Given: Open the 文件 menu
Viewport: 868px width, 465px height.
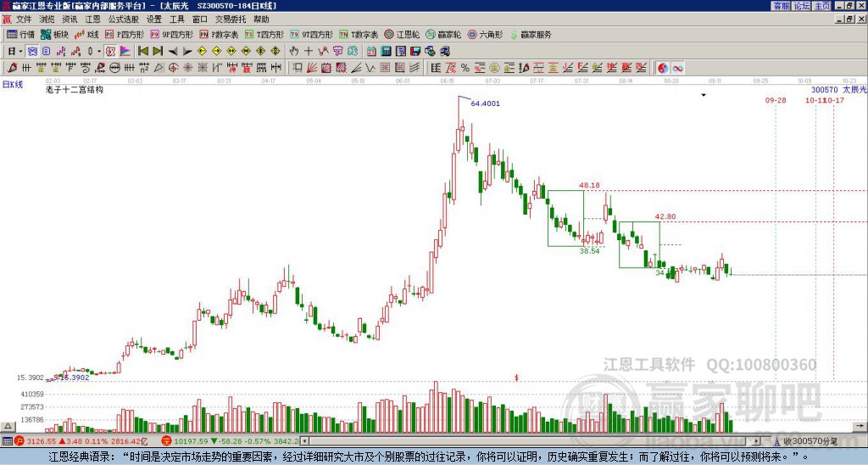Looking at the screenshot, I should pos(24,20).
